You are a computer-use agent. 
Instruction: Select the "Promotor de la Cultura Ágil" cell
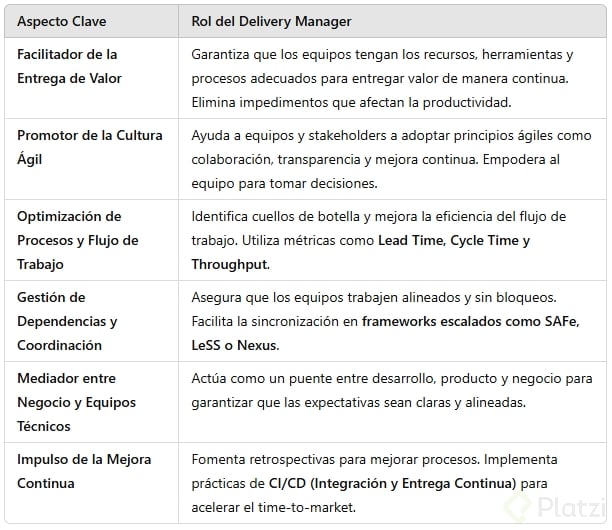(x=90, y=148)
